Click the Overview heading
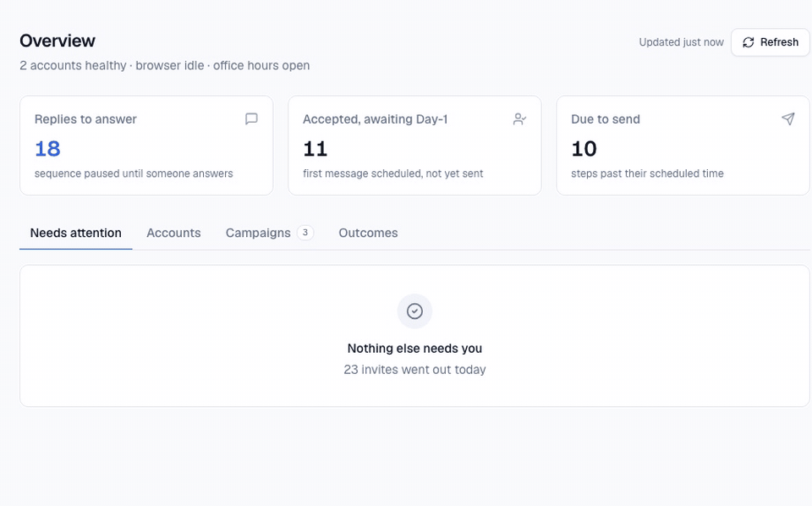 point(58,41)
